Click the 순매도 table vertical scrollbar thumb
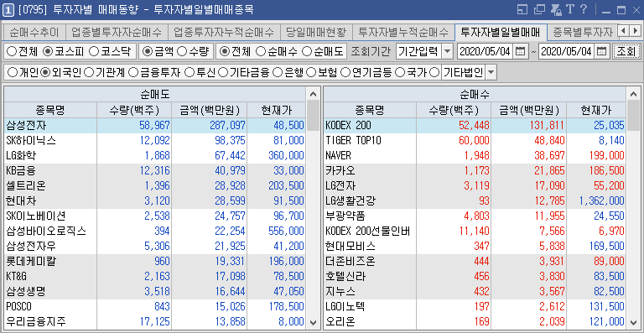The width and height of the screenshot is (644, 333). (313, 116)
